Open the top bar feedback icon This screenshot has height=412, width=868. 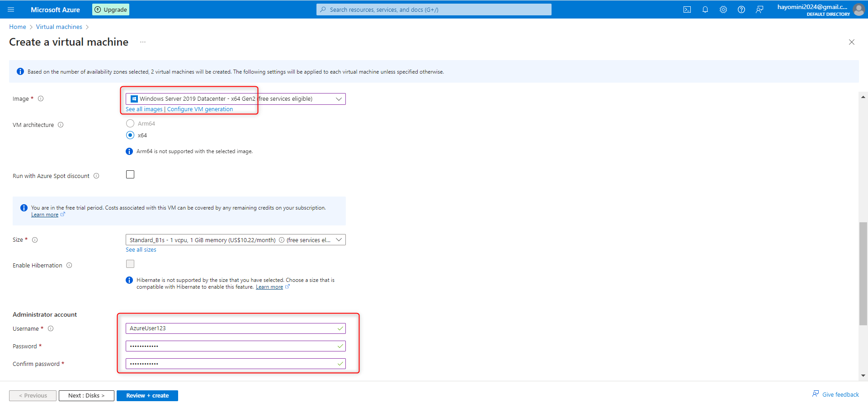(x=759, y=9)
